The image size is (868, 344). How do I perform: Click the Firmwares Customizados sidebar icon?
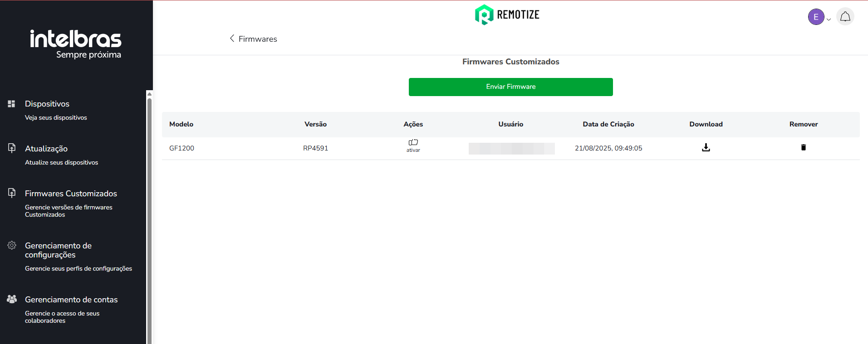12,193
